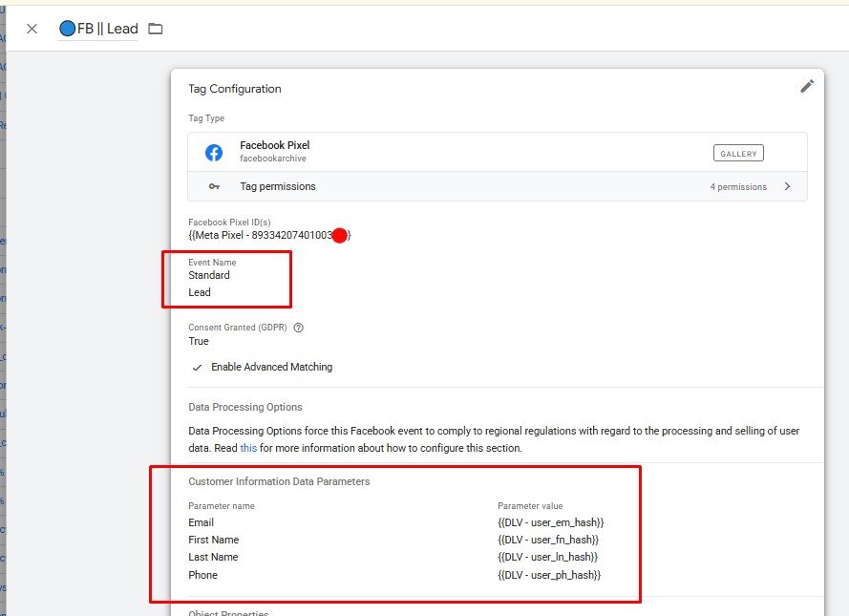The image size is (849, 616).
Task: Click the facebookarchive author text
Action: tap(273, 159)
